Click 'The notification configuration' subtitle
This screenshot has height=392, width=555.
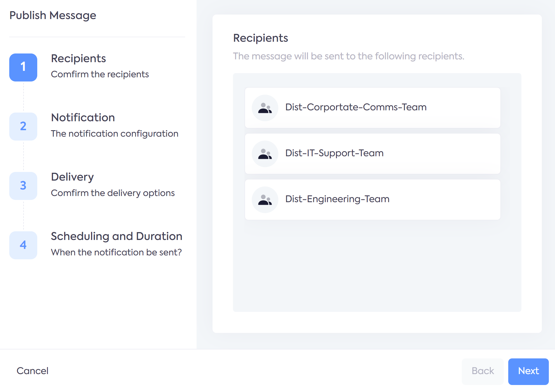(x=115, y=134)
